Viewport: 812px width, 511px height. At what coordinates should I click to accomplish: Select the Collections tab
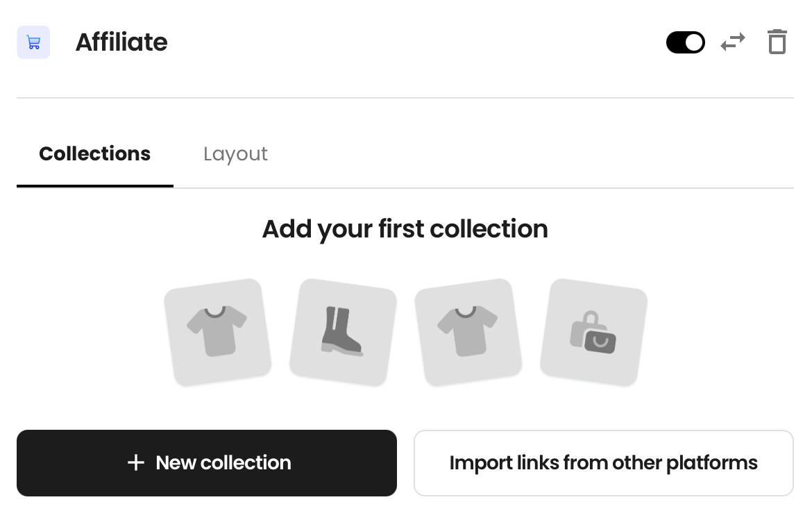coord(95,154)
